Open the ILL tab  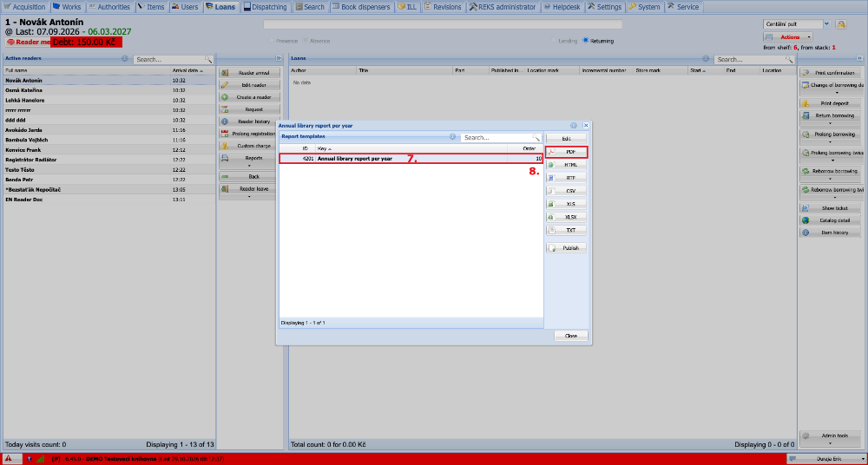point(408,7)
